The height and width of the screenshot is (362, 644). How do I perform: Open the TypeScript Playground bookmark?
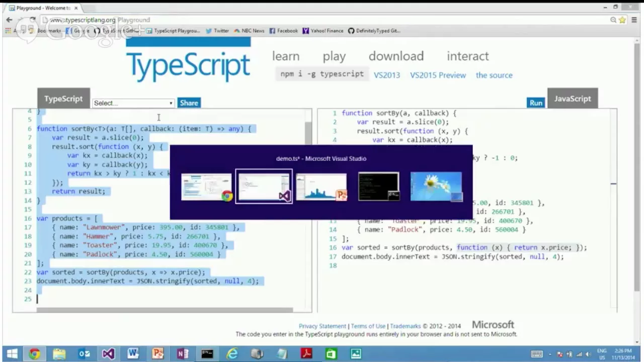pos(173,31)
